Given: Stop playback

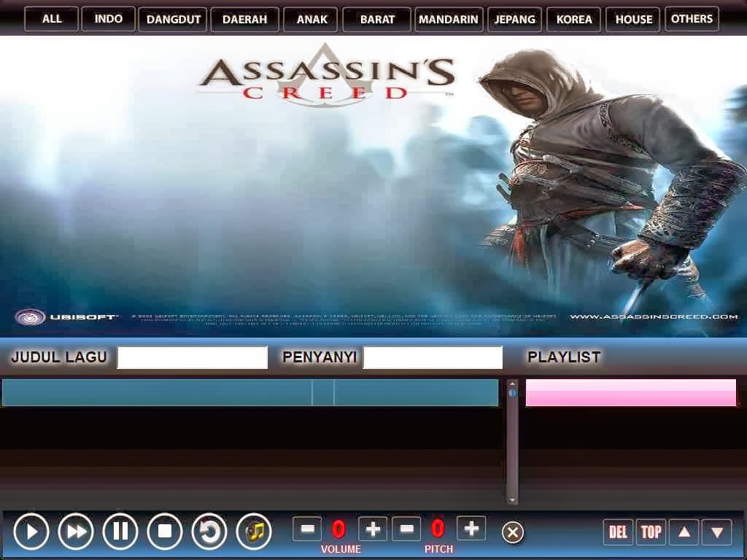Looking at the screenshot, I should 165,532.
